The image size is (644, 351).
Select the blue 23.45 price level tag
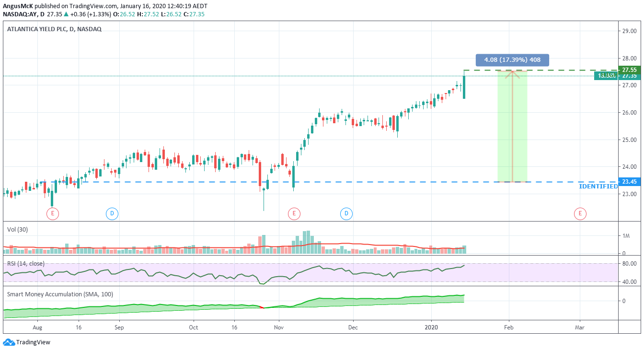[x=629, y=182]
